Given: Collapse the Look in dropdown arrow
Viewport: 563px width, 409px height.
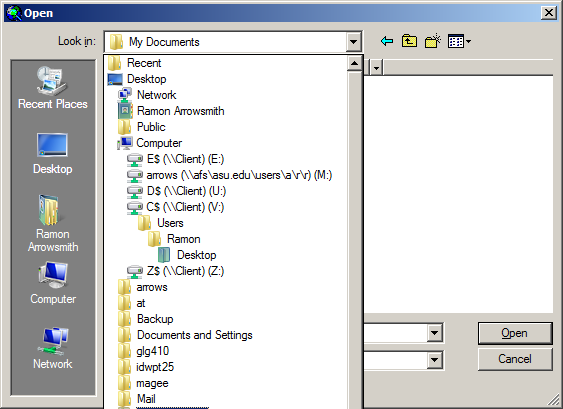Looking at the screenshot, I should (x=353, y=42).
